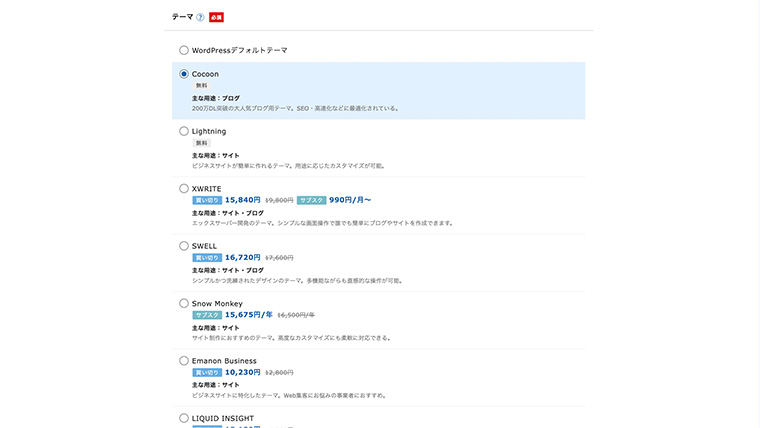Click the 買い切り badge under Emanon Business

pyautogui.click(x=206, y=372)
